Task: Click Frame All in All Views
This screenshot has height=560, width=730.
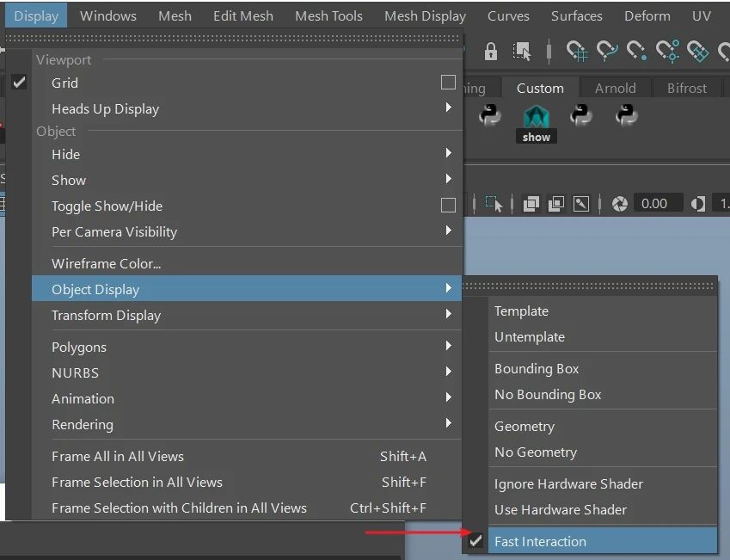Action: [x=247, y=456]
